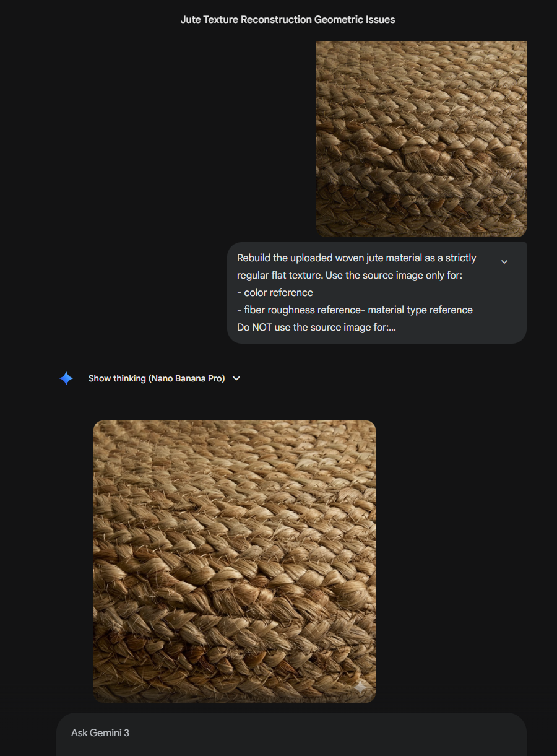Focus the Ask Gemini 3 input field
Viewport: 557px width, 756px height.
coord(291,734)
